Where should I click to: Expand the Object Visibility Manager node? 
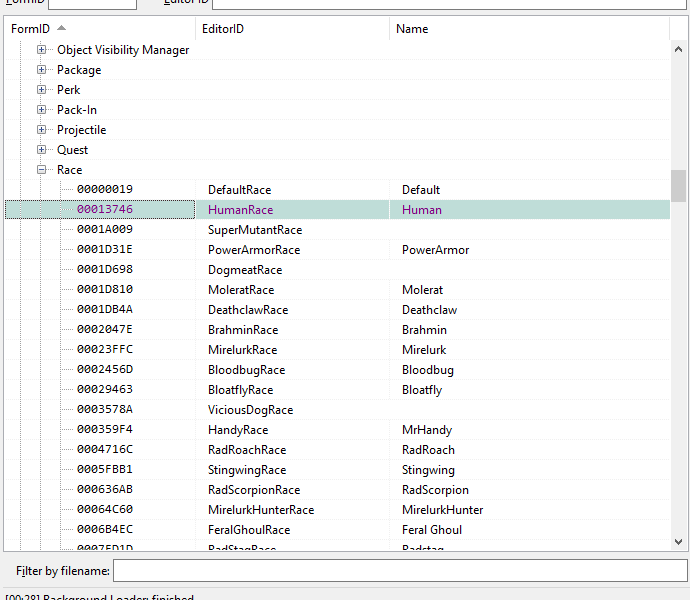(42, 50)
